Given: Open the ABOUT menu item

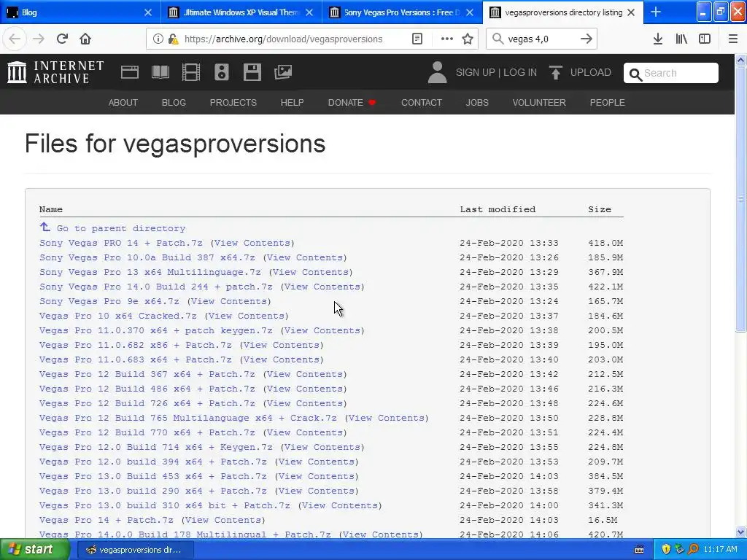Looking at the screenshot, I should tap(123, 102).
